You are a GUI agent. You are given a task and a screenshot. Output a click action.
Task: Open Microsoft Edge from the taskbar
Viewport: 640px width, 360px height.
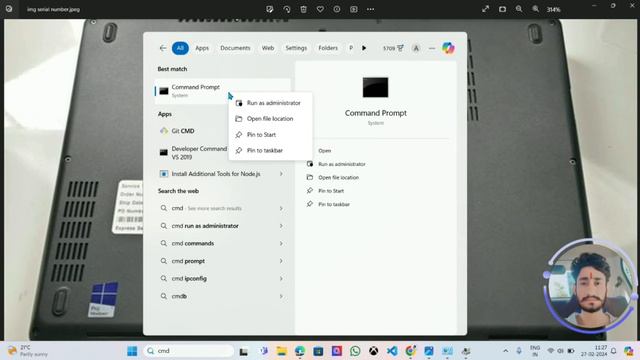coord(300,351)
